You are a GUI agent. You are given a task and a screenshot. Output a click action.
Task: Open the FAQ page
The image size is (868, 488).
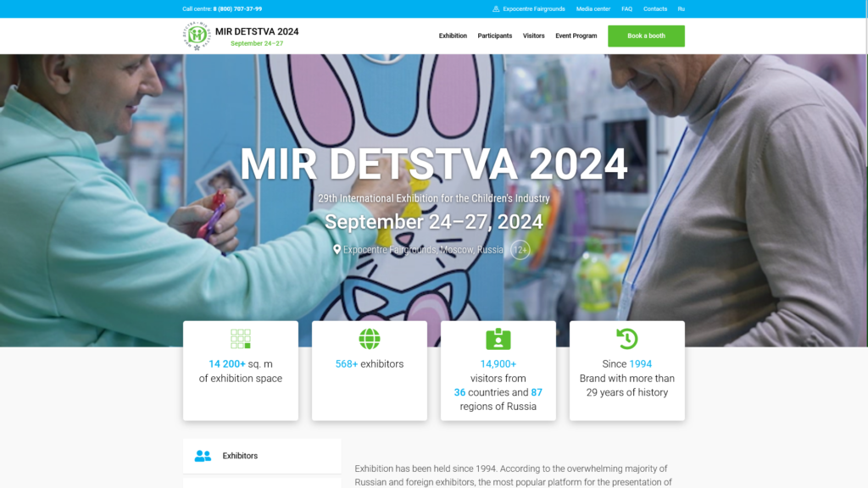626,8
